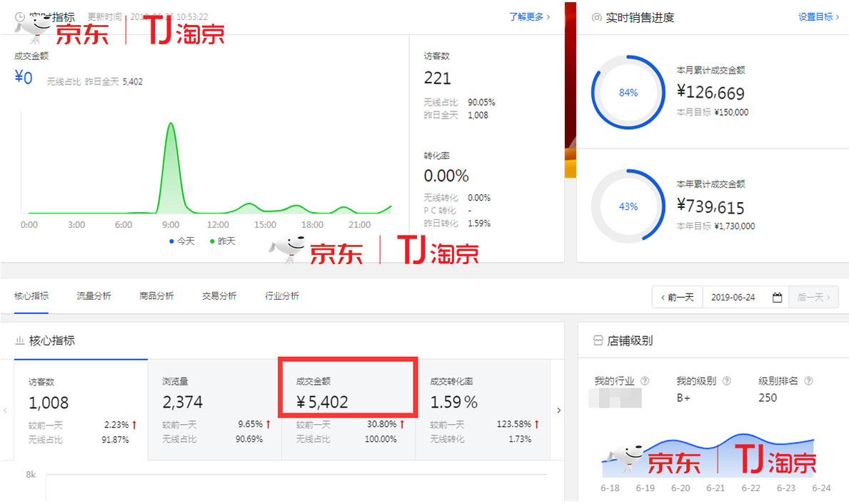Open the 设置目标 link
849x504 pixels.
click(x=819, y=17)
